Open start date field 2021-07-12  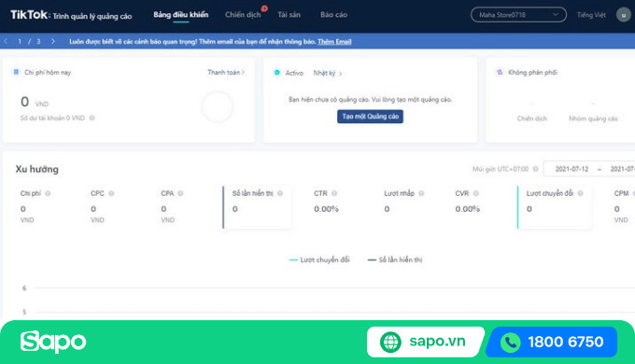[571, 169]
